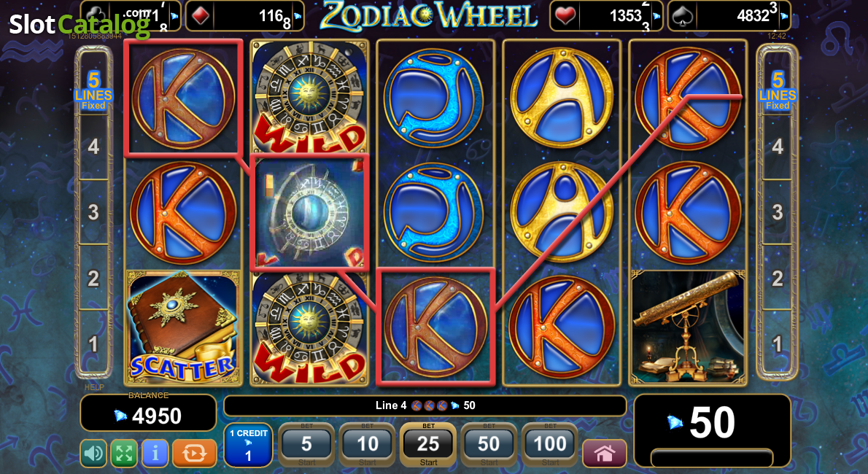
Task: Start spin with Bet 100
Action: tap(550, 446)
